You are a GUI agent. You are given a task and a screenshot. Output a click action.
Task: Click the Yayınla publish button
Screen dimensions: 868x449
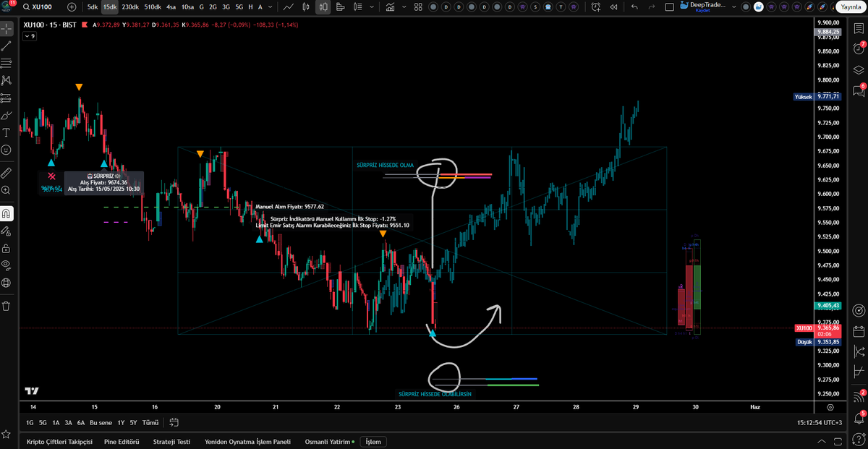[x=851, y=7]
